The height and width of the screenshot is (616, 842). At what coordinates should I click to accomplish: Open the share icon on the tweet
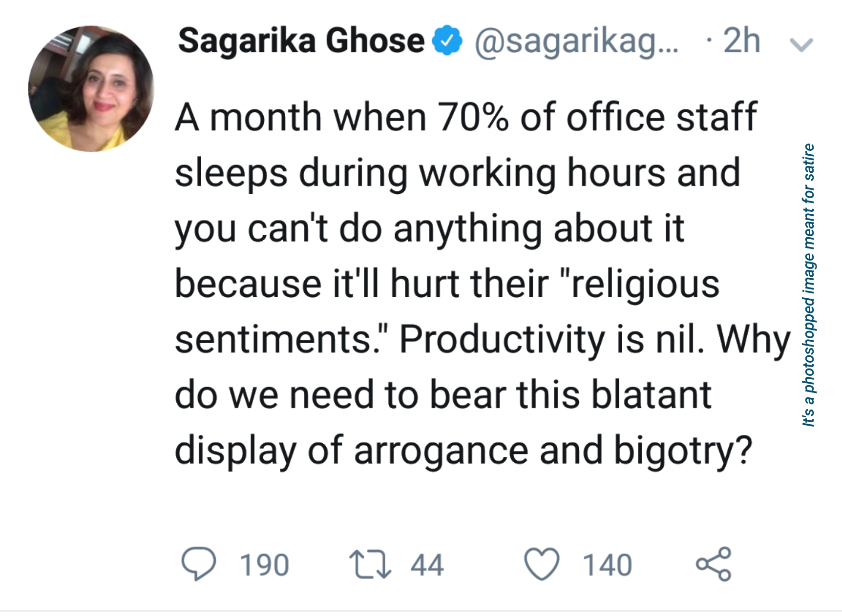click(714, 564)
